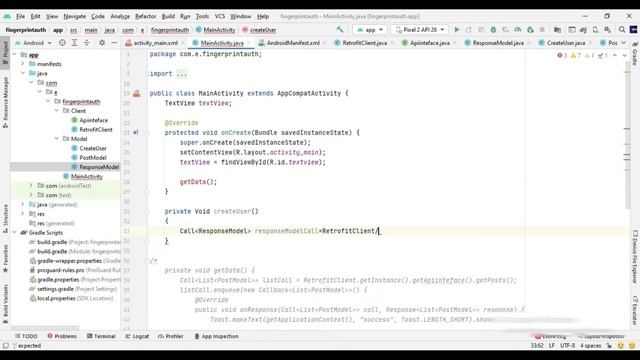
Task: Select Apiinteface in the project tree
Action: [x=93, y=120]
